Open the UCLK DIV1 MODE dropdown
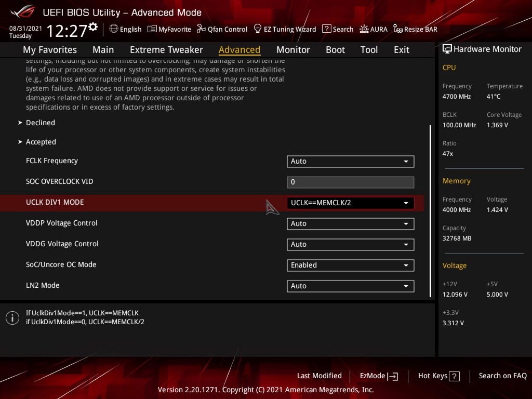 pyautogui.click(x=351, y=203)
